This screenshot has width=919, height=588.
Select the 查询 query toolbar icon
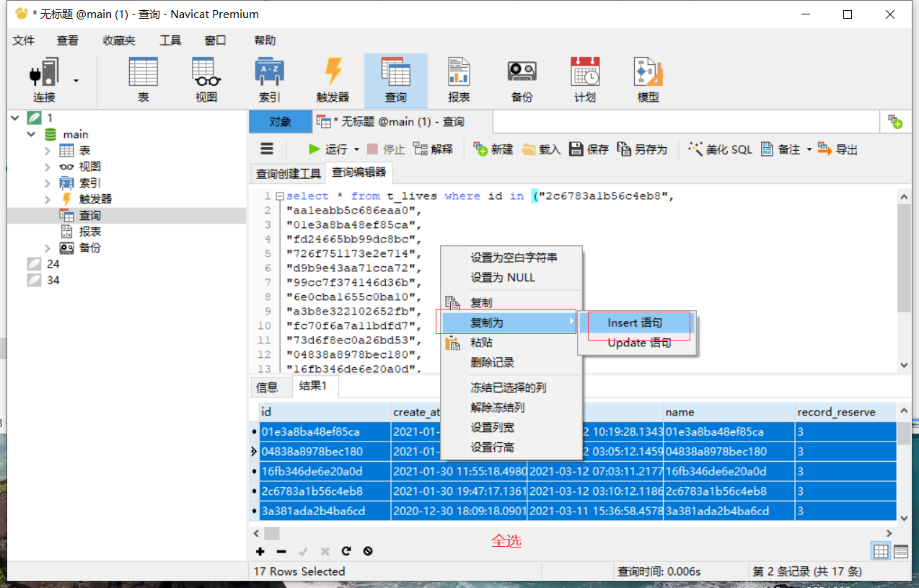click(395, 81)
